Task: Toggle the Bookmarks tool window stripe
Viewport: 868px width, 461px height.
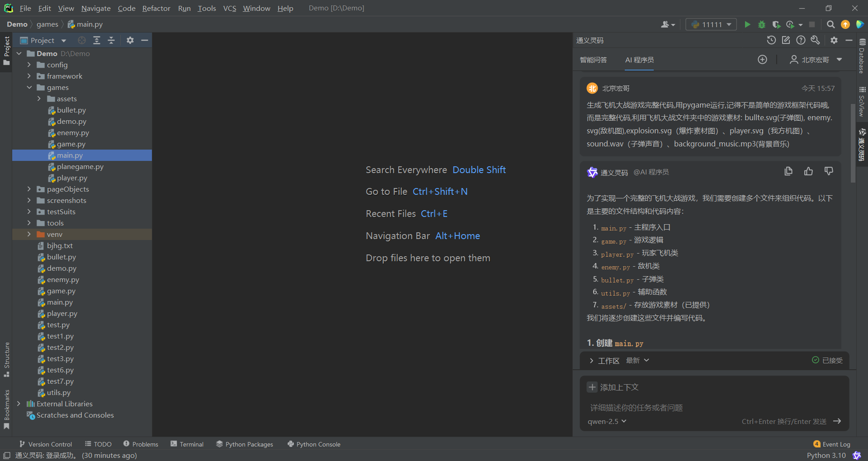Action: pos(6,409)
